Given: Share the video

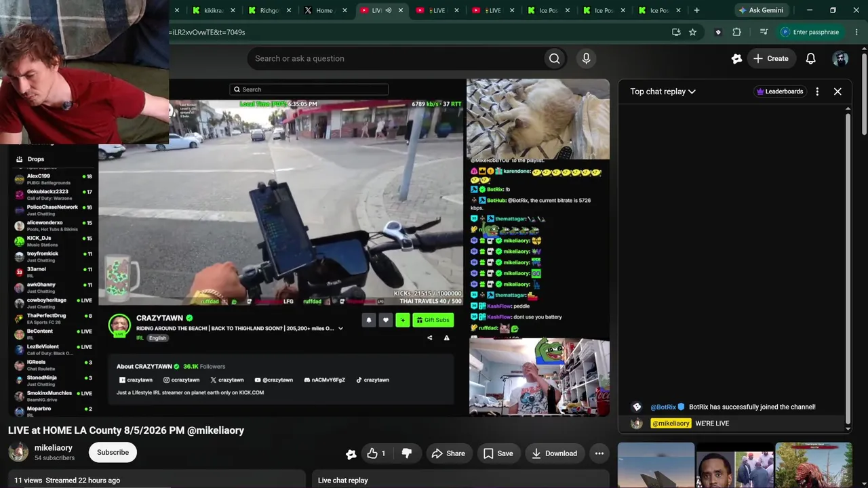Looking at the screenshot, I should pyautogui.click(x=448, y=453).
